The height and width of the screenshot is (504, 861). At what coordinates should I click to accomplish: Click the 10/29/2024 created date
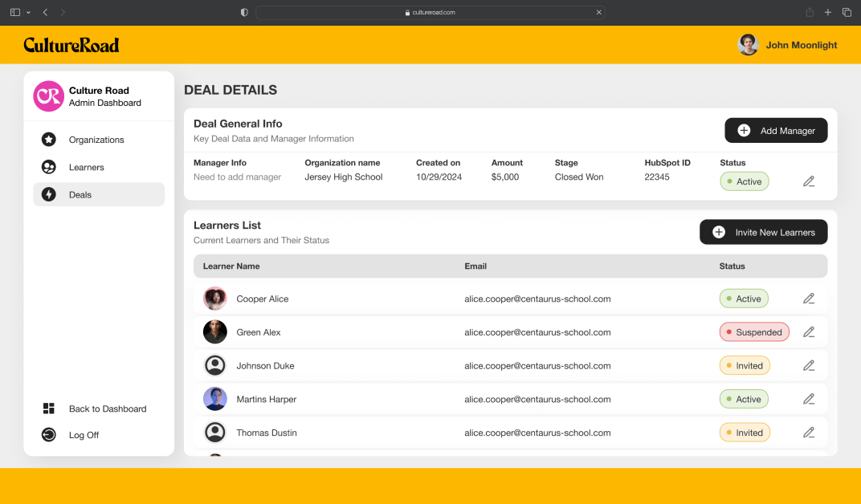[x=439, y=177]
